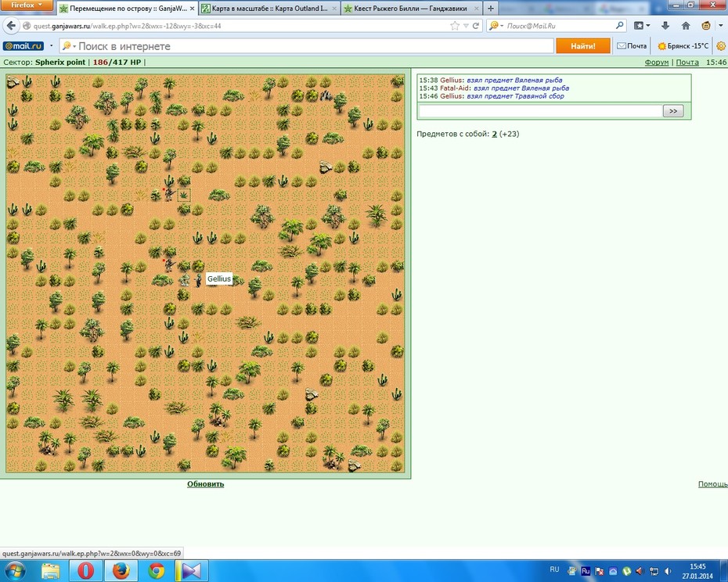Go to the home page icon
The height and width of the screenshot is (582, 728).
click(686, 26)
